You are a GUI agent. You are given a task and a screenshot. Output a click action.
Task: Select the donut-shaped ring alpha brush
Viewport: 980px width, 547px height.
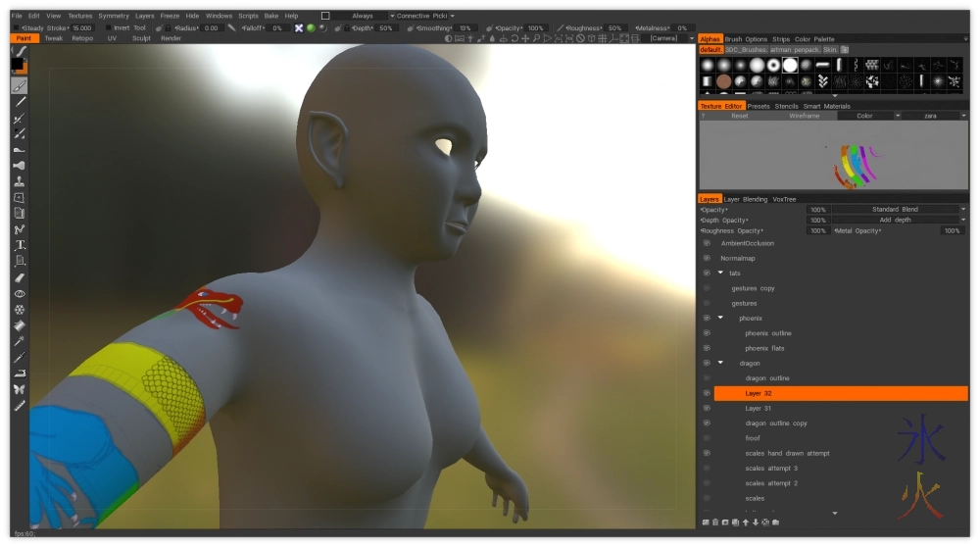click(773, 65)
